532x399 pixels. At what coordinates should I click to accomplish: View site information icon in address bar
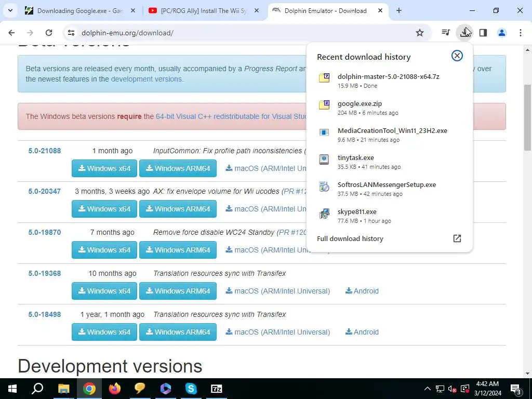(71, 33)
